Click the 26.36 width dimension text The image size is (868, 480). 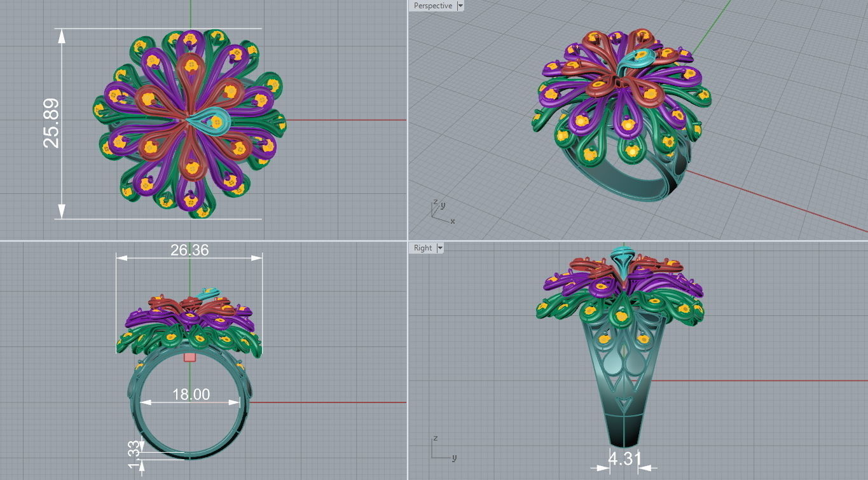click(189, 250)
